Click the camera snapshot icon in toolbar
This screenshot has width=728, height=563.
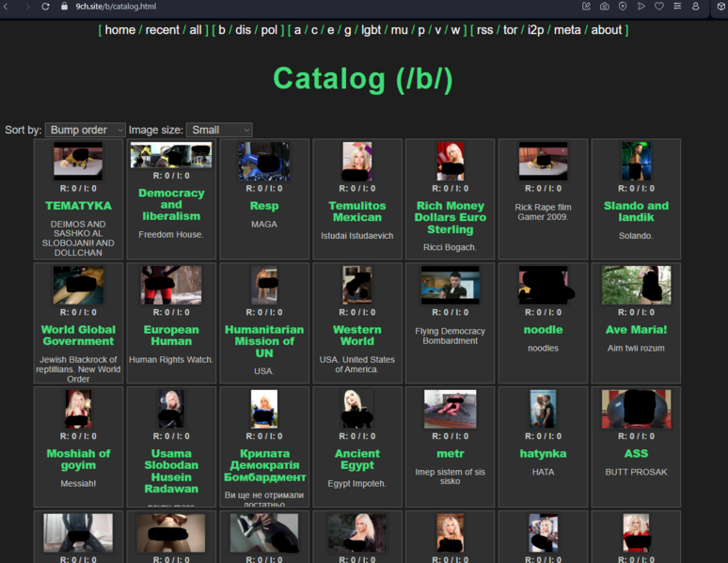605,6
